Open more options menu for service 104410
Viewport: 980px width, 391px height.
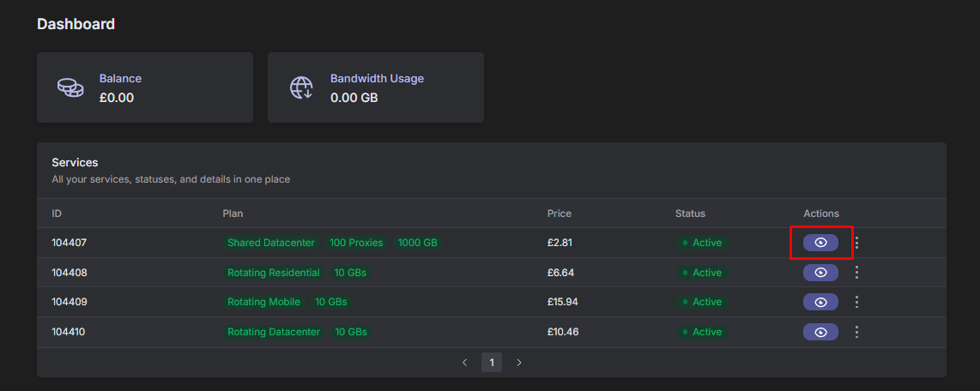pyautogui.click(x=857, y=332)
